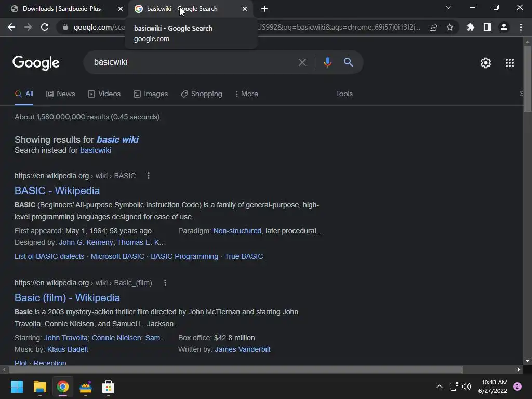Switch to Videos results
Screen dimensions: 532x399
(104, 94)
